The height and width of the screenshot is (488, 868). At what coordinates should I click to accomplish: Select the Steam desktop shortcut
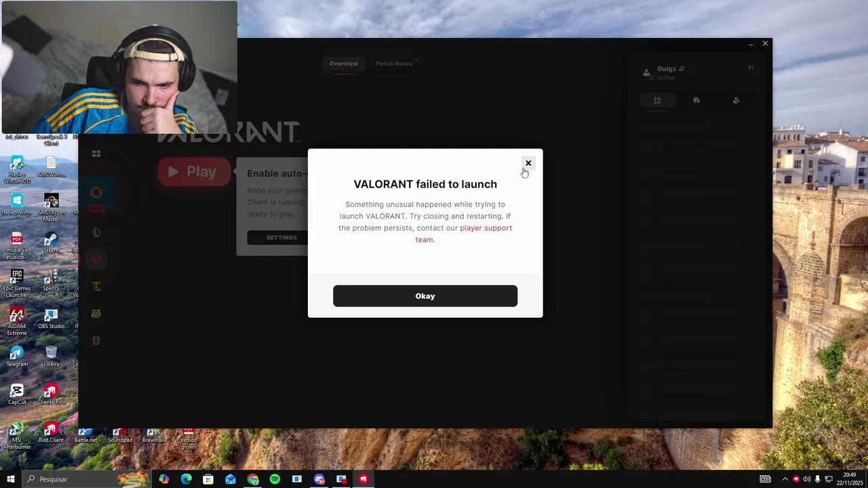tap(51, 243)
